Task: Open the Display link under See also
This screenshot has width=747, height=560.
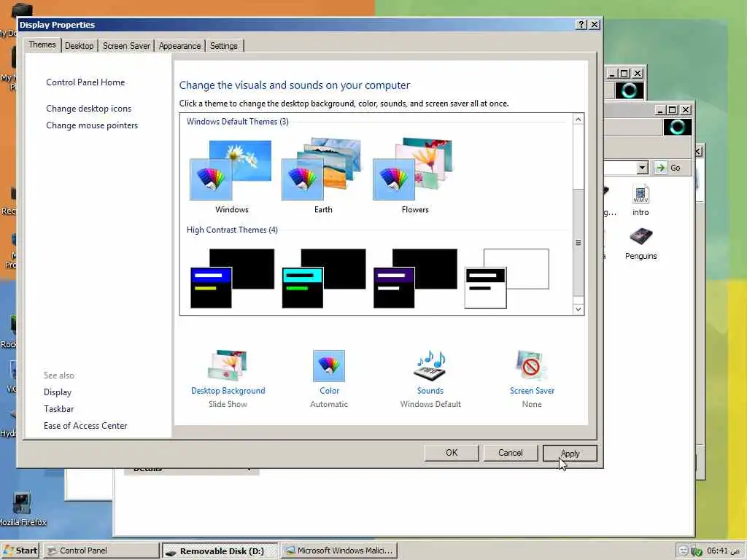Action: [x=57, y=392]
